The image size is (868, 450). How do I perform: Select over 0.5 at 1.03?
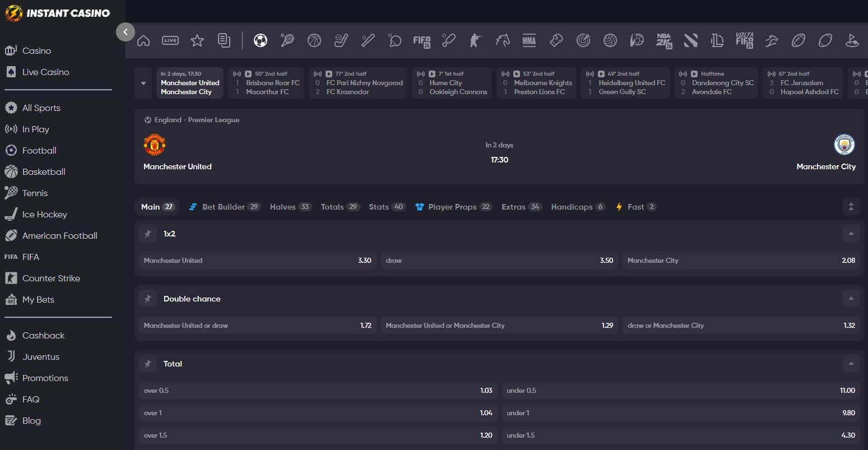pos(318,391)
